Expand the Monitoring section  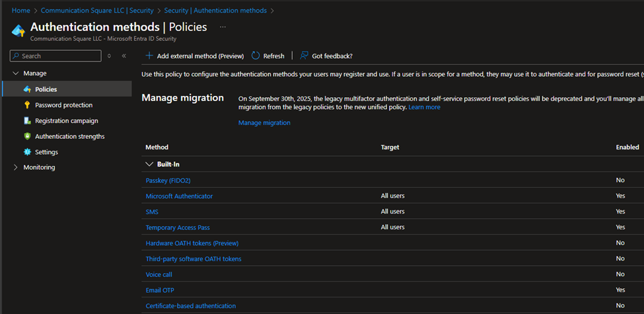pos(16,168)
